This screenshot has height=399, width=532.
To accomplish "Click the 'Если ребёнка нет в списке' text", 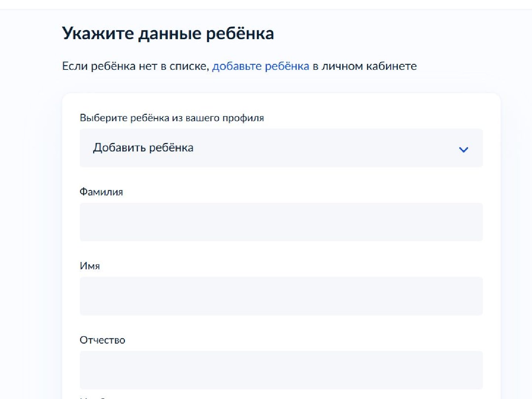I will [x=135, y=66].
